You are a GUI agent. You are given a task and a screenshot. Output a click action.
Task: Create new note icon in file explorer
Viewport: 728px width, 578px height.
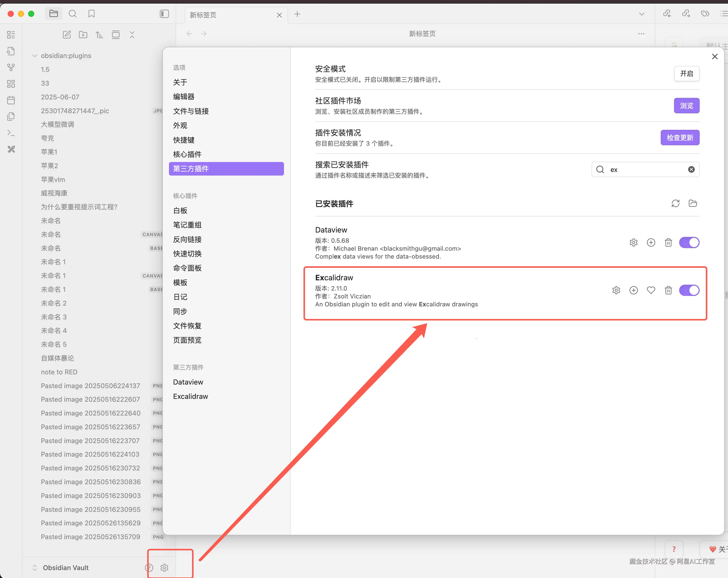point(67,34)
